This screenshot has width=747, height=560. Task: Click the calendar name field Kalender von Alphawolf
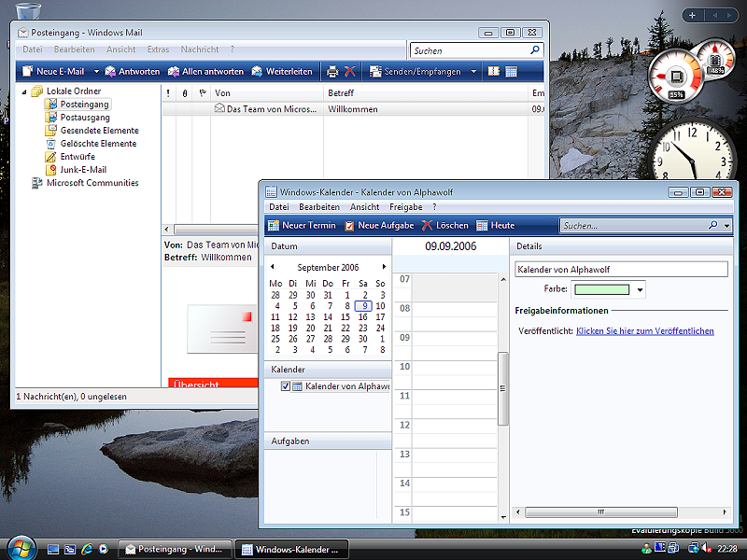point(621,269)
